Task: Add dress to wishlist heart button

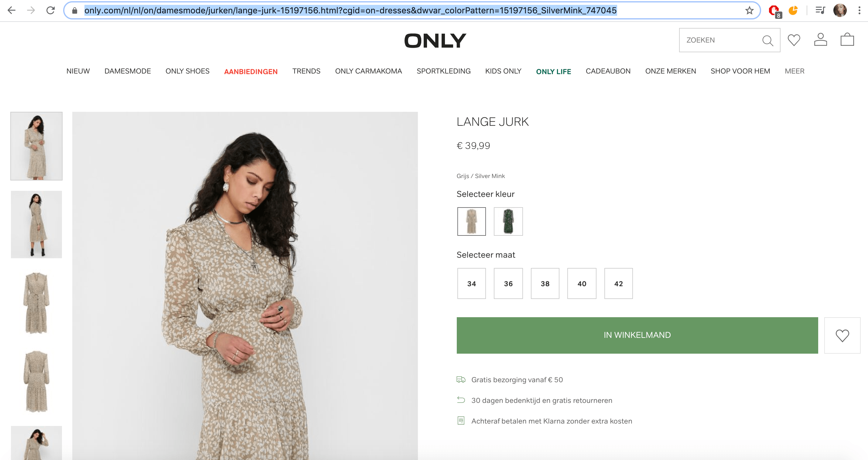Action: coord(842,335)
